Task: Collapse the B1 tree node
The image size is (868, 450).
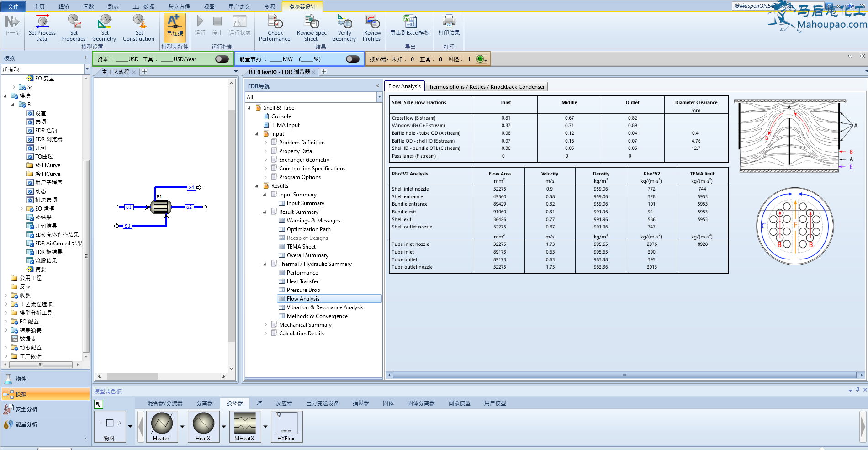Action: (x=13, y=105)
